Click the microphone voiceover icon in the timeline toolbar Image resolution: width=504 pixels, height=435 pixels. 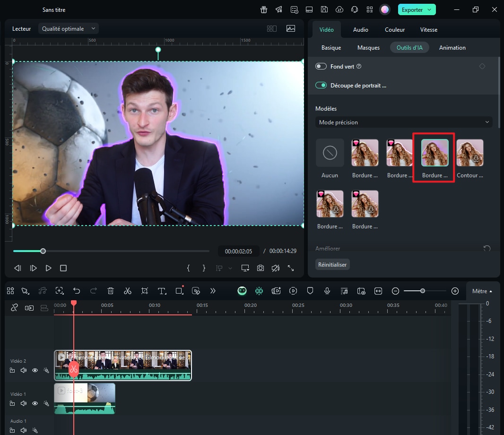327,291
